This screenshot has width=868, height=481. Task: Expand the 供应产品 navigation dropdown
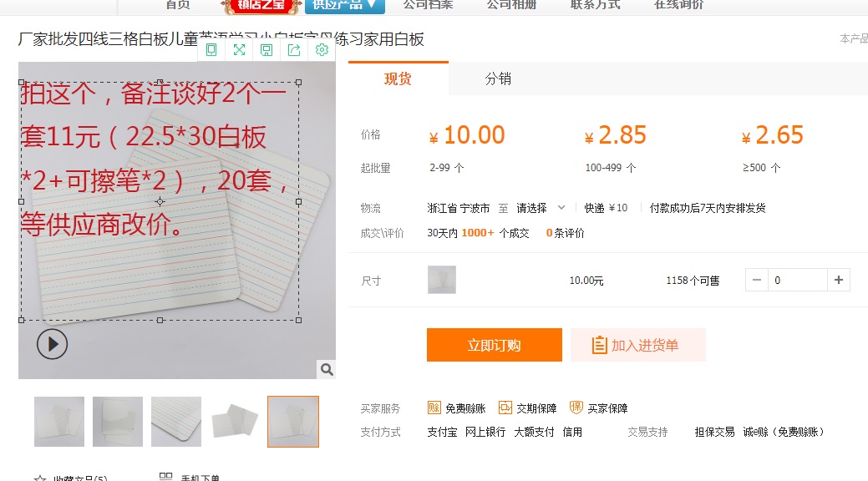(345, 4)
